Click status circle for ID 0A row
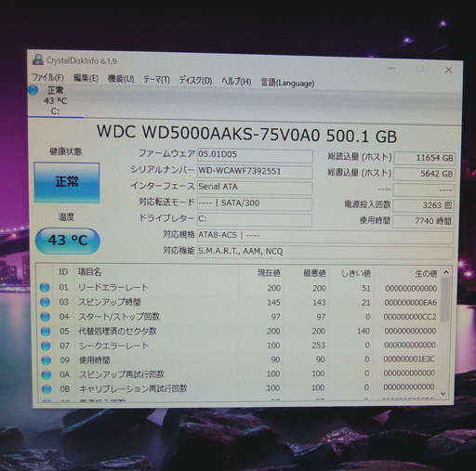476x471 pixels. (46, 374)
